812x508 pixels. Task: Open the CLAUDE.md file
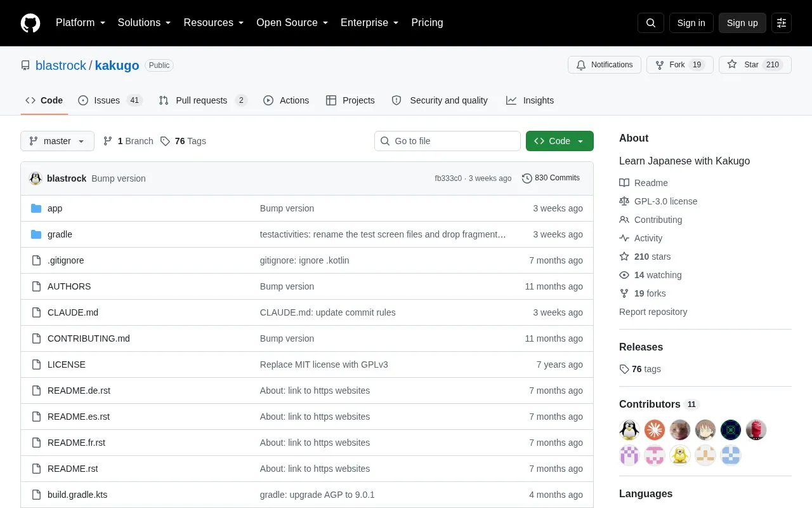[x=73, y=312]
